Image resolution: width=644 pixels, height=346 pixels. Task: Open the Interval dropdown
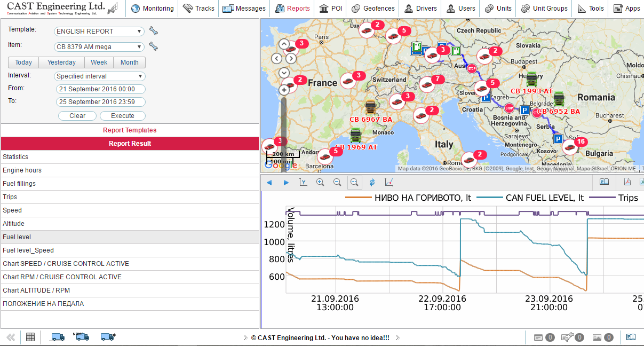tap(100, 76)
